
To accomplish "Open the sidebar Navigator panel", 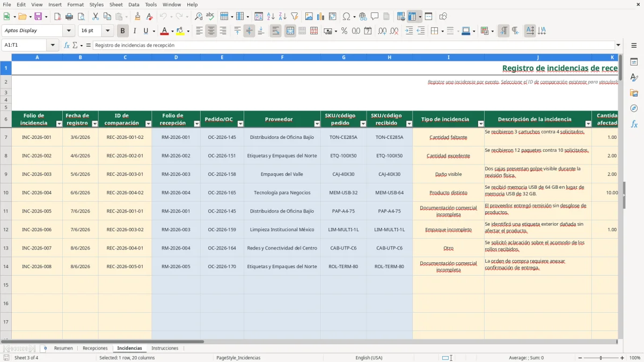I will (634, 108).
